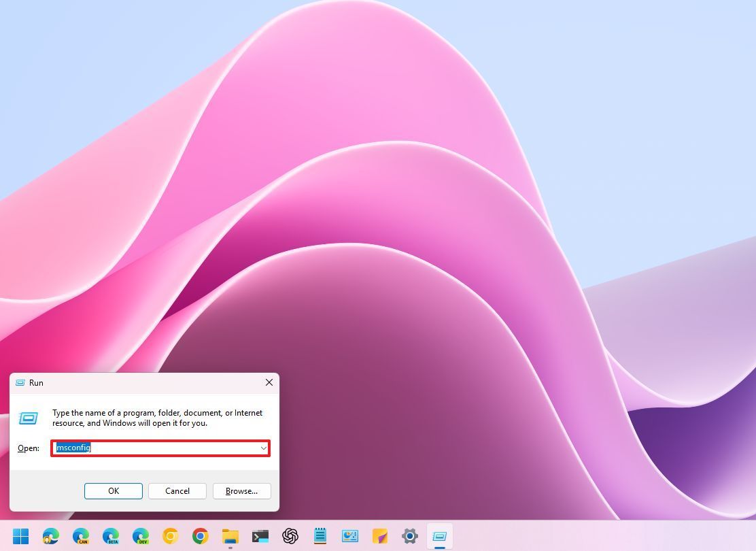The height and width of the screenshot is (551, 756).
Task: Launch Edge Canary (CAN) from taskbar
Action: tap(80, 536)
